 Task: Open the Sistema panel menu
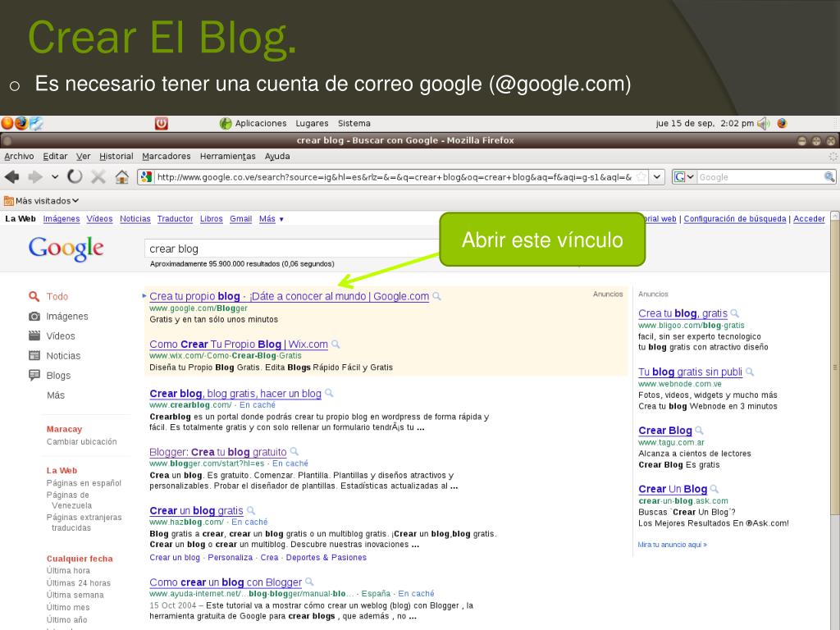coord(354,123)
